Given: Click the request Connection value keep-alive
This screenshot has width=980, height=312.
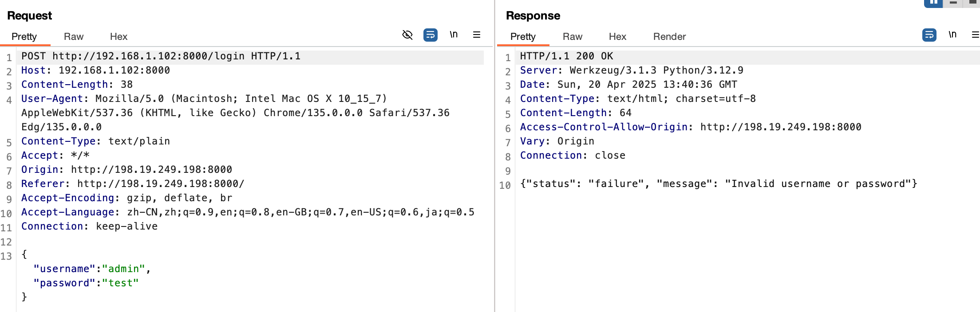Looking at the screenshot, I should click(x=126, y=226).
